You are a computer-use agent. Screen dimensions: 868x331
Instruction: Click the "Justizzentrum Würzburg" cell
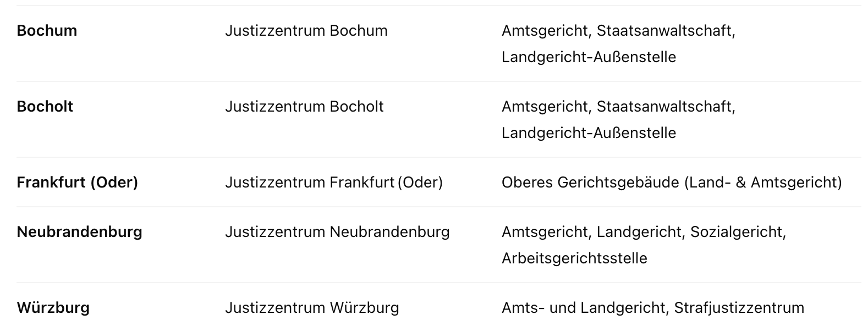312,308
